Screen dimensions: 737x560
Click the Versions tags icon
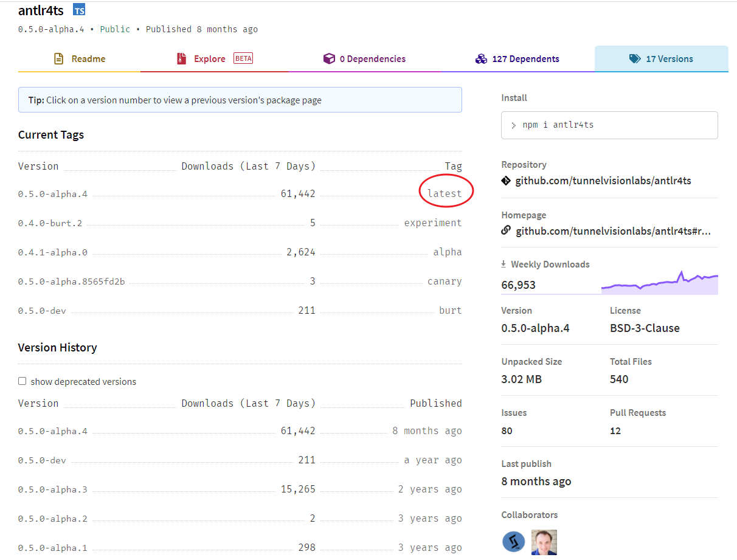635,59
